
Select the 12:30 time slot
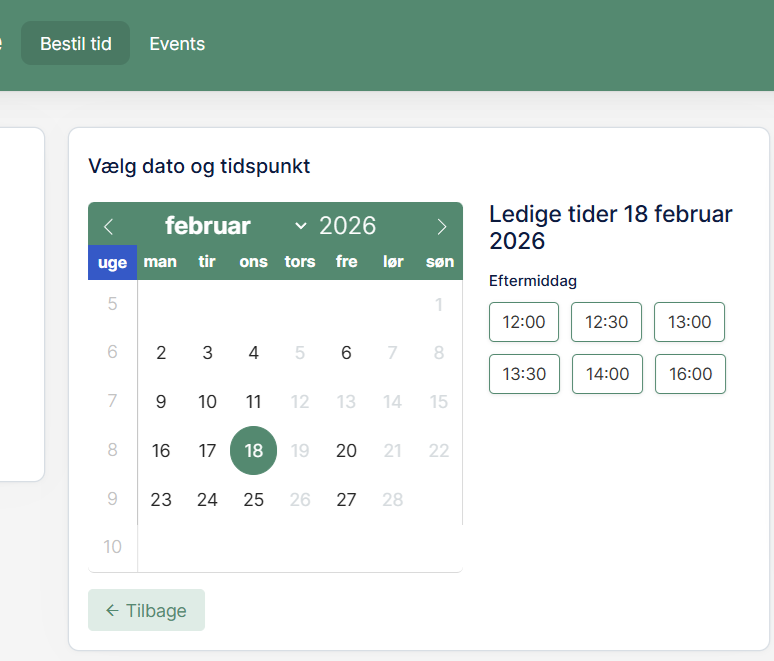pyautogui.click(x=606, y=322)
